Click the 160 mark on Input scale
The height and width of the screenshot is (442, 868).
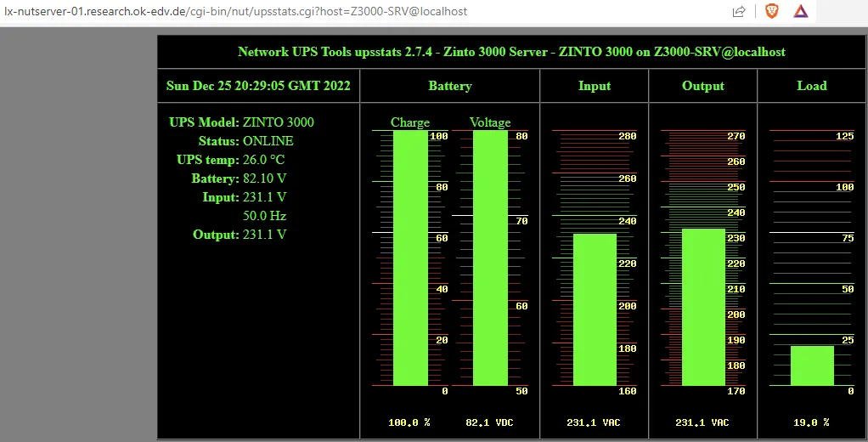pos(627,391)
